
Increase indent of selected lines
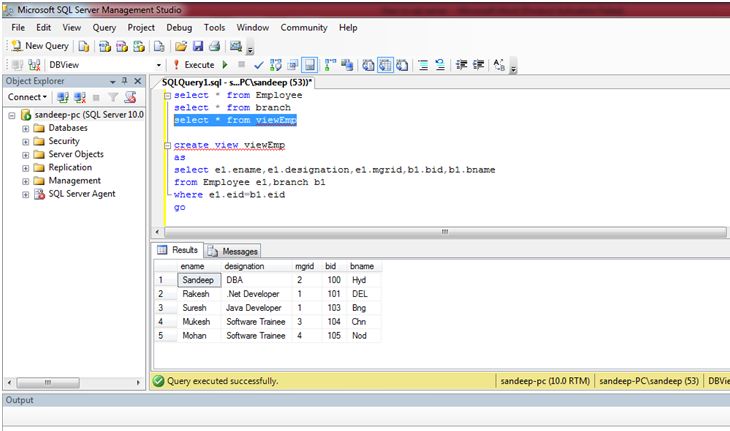[478, 65]
